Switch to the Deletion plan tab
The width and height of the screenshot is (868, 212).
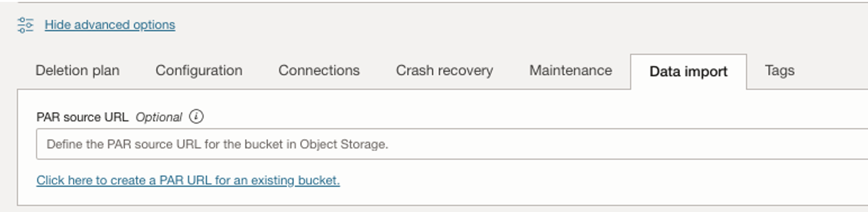pos(77,71)
